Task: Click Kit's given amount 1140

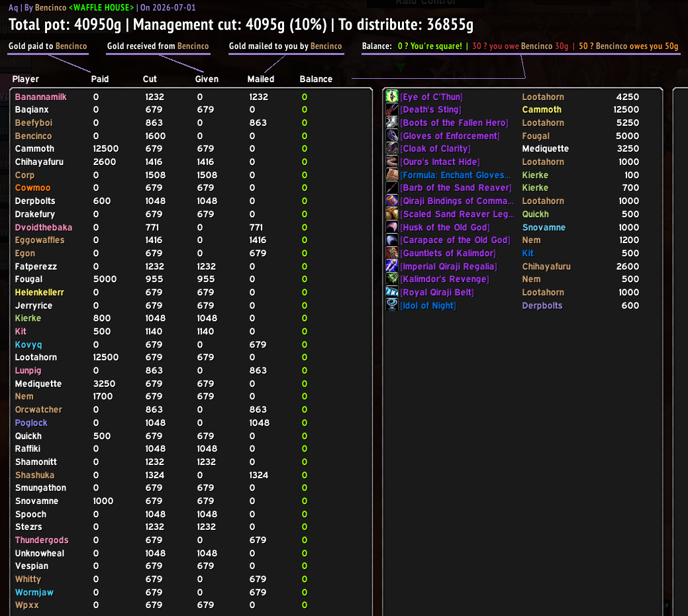Action: [205, 331]
